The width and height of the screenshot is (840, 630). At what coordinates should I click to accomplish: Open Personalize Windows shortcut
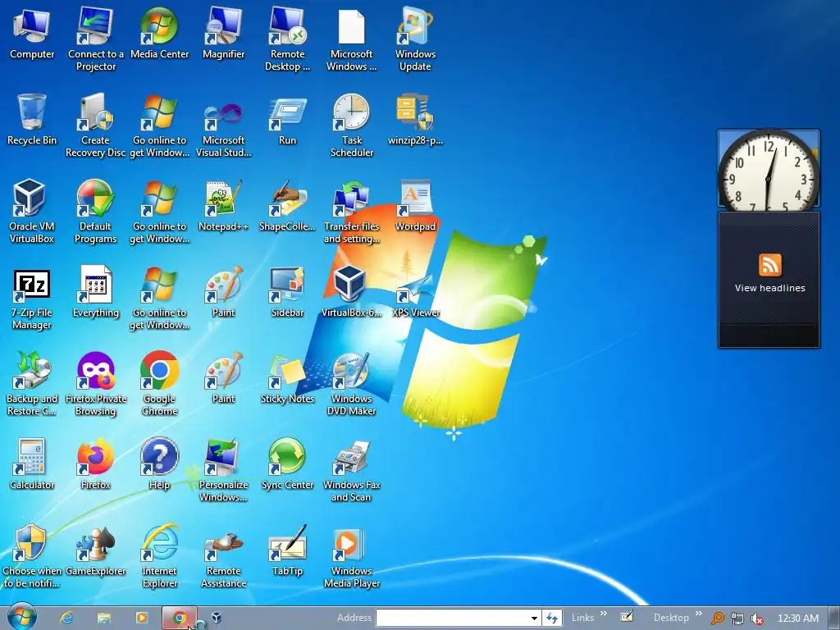pos(223,469)
